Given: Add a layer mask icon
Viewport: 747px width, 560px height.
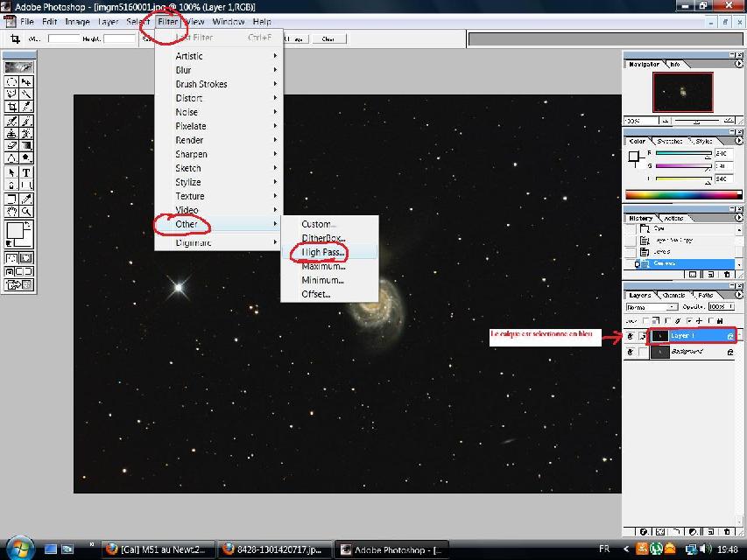Looking at the screenshot, I should (x=659, y=531).
